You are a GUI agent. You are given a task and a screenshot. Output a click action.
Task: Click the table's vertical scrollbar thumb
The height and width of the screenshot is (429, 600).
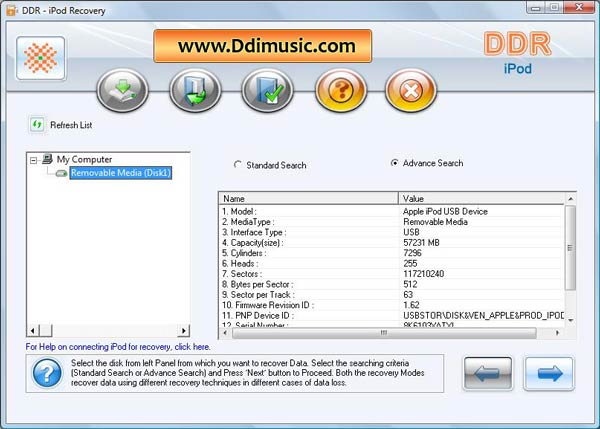(x=570, y=248)
